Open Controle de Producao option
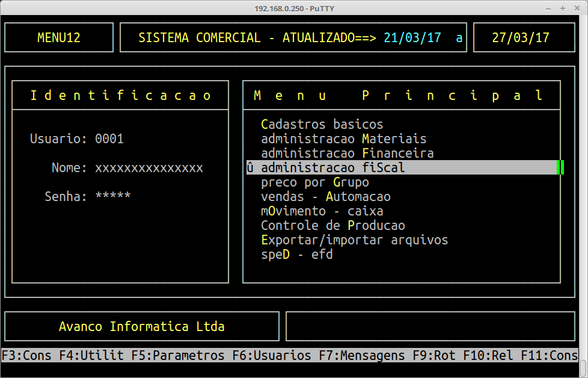Screen dimensions: 588x378 [x=332, y=226]
